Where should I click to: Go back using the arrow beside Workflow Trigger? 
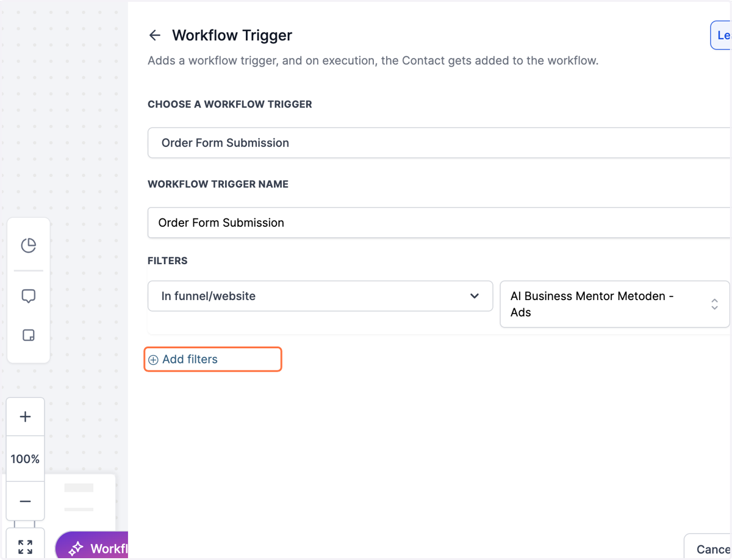[x=154, y=35]
